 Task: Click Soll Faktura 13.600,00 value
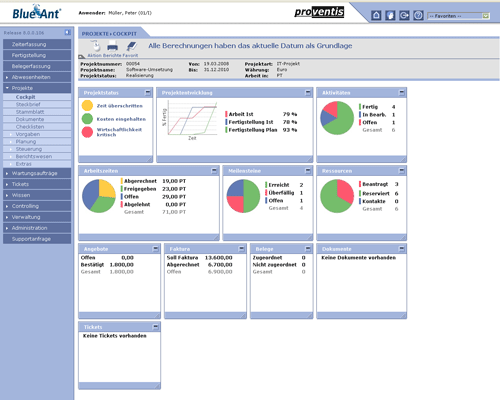(x=218, y=258)
